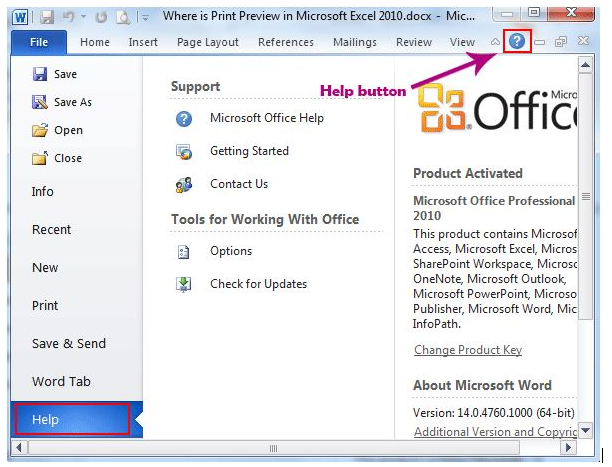Select Info in the Backstage sidebar
The height and width of the screenshot is (467, 612).
[x=43, y=192]
